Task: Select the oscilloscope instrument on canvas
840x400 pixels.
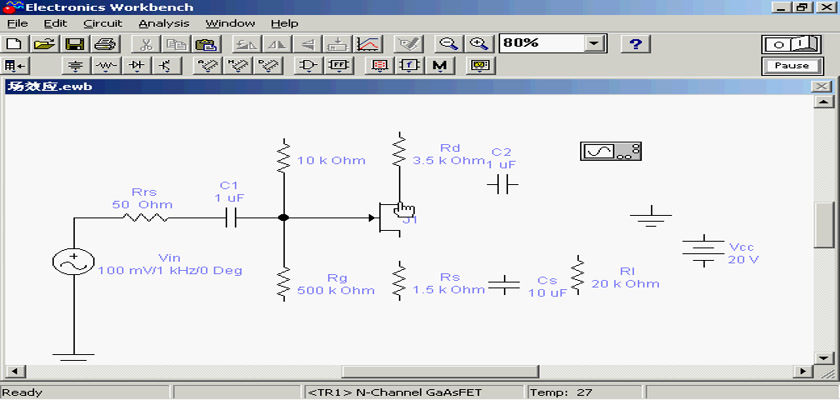Action: pos(609,151)
